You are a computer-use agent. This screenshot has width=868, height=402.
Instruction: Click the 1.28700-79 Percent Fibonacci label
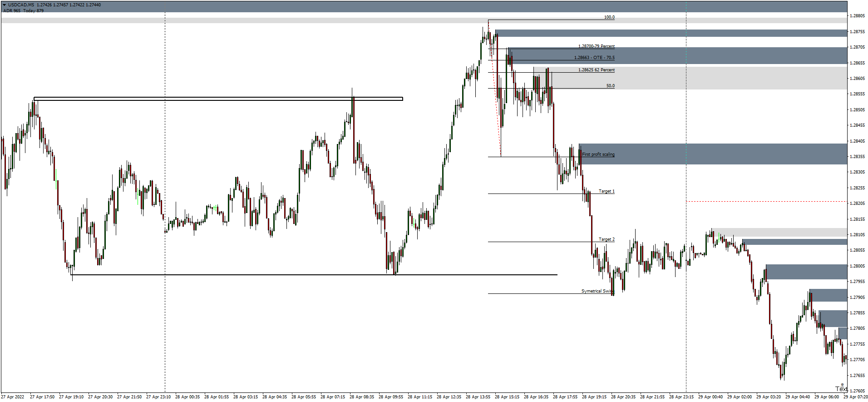coord(597,46)
